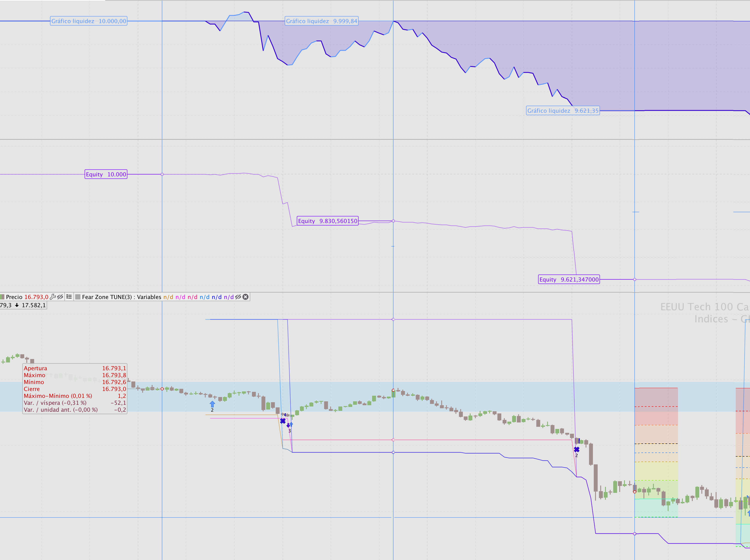The height and width of the screenshot is (560, 750).
Task: Select Equity 9.830,560150 value label
Action: 328,221
